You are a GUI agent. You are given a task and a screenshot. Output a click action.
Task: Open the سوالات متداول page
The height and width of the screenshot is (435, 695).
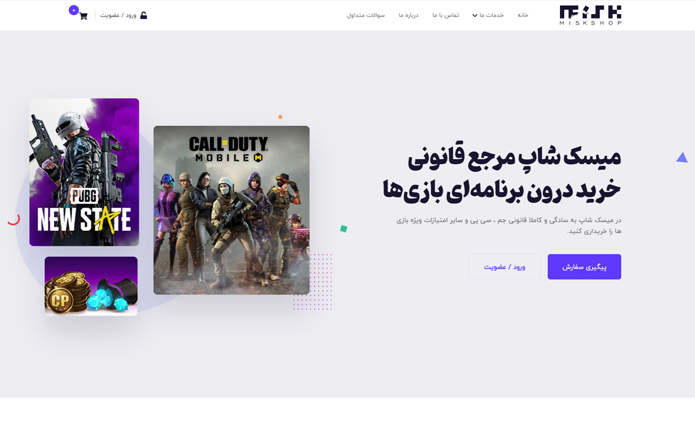click(366, 15)
